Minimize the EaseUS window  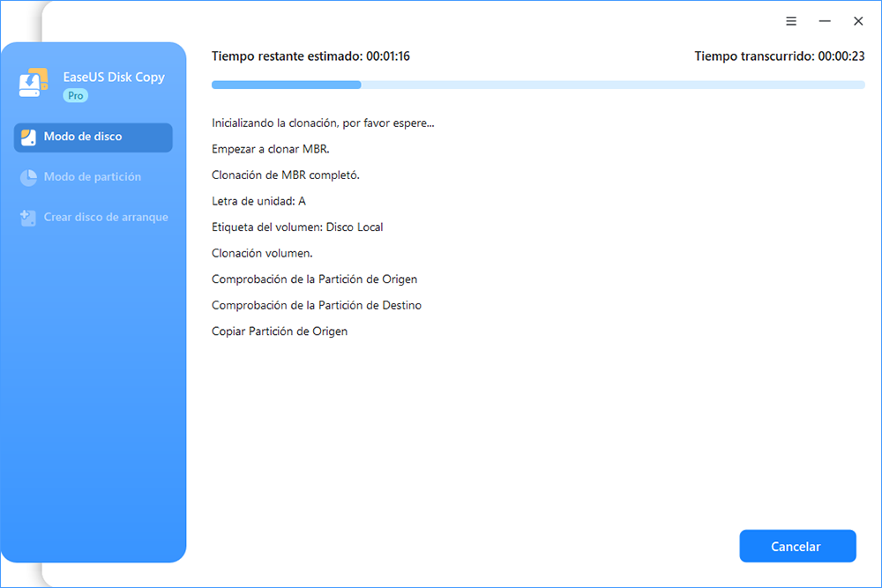coord(825,21)
